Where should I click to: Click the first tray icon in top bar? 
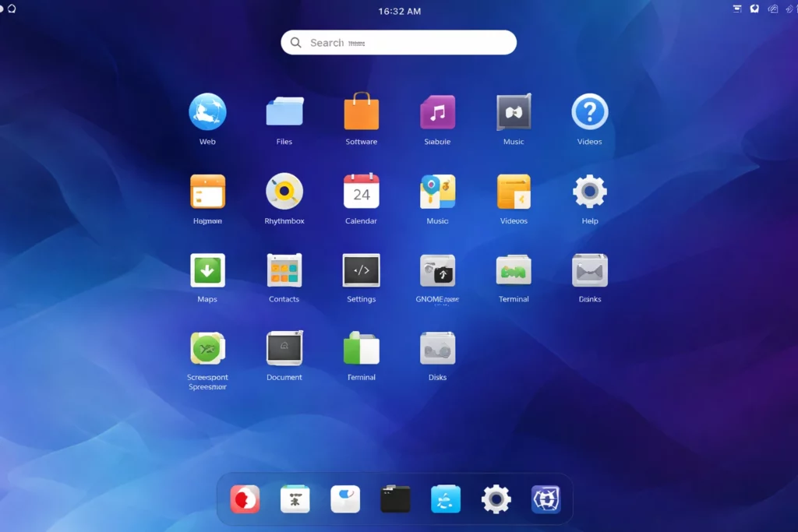coord(737,9)
